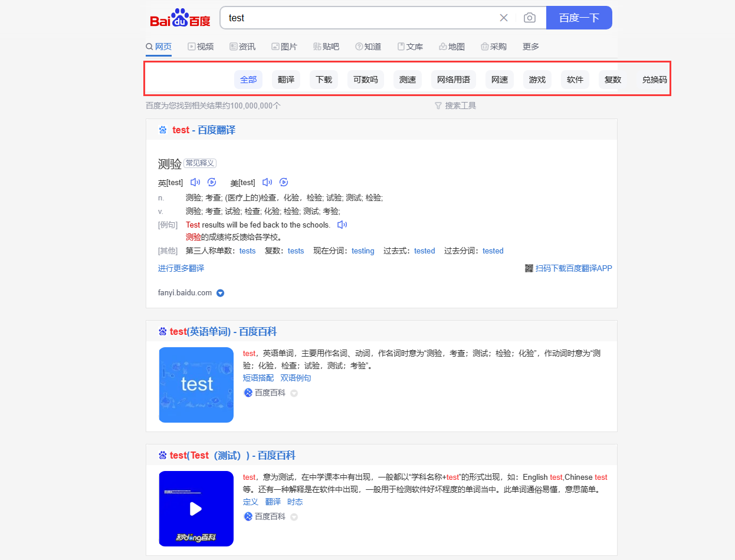Image resolution: width=735 pixels, height=560 pixels.
Task: Click the camera icon for image search
Action: click(529, 18)
